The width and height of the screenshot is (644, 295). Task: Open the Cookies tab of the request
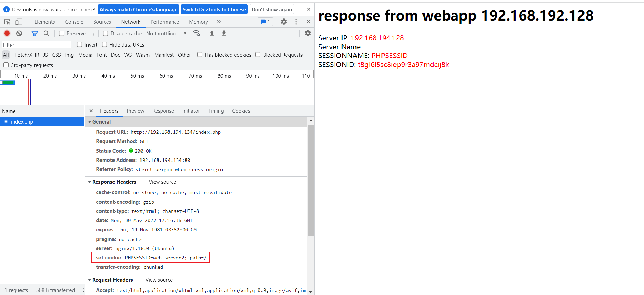pos(241,111)
